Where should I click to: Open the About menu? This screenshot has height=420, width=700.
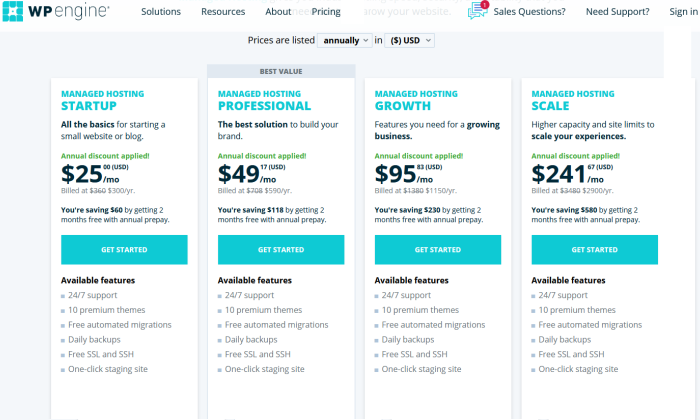278,12
